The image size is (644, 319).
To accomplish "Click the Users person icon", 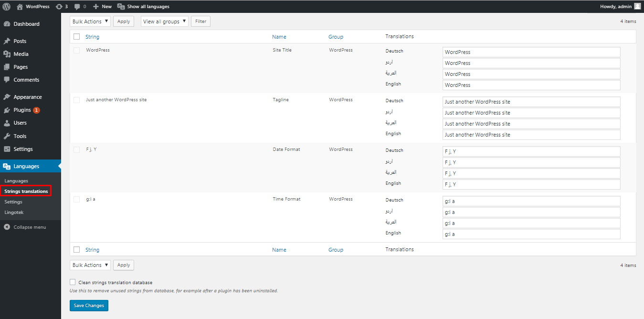I will click(7, 123).
